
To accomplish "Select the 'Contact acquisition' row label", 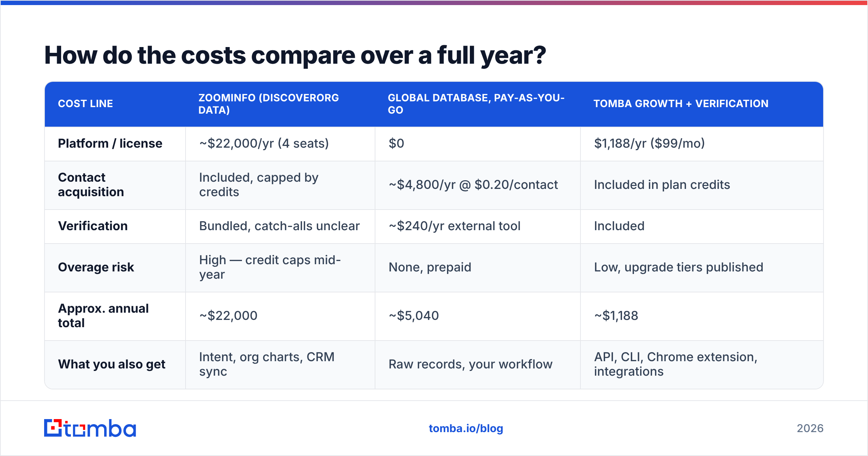I will pyautogui.click(x=91, y=185).
